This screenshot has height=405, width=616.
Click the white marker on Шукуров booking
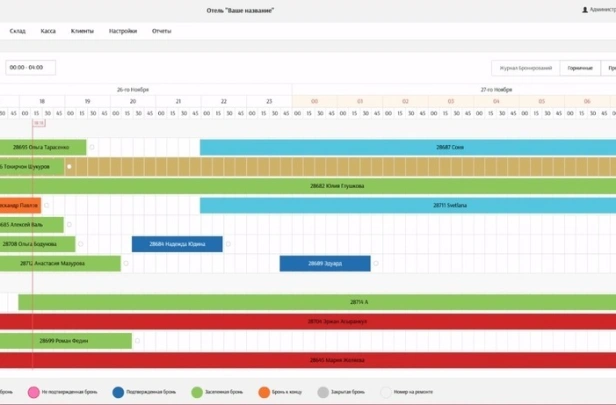[x=69, y=166]
